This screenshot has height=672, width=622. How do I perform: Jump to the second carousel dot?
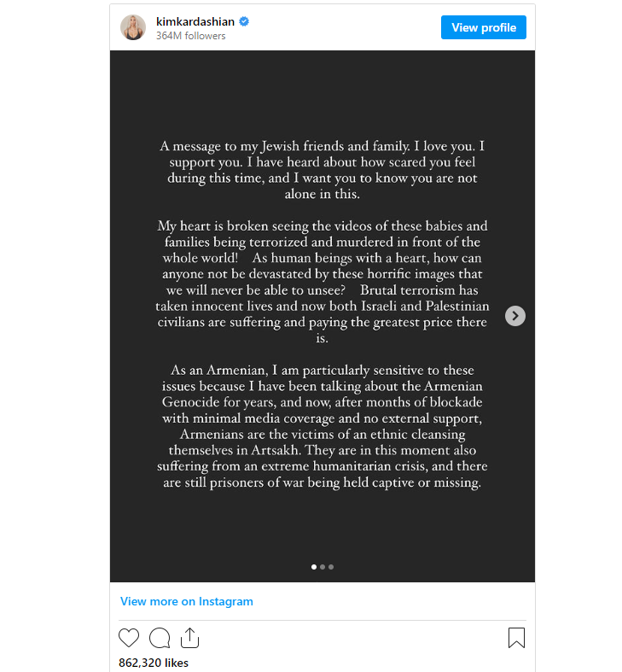coord(323,567)
